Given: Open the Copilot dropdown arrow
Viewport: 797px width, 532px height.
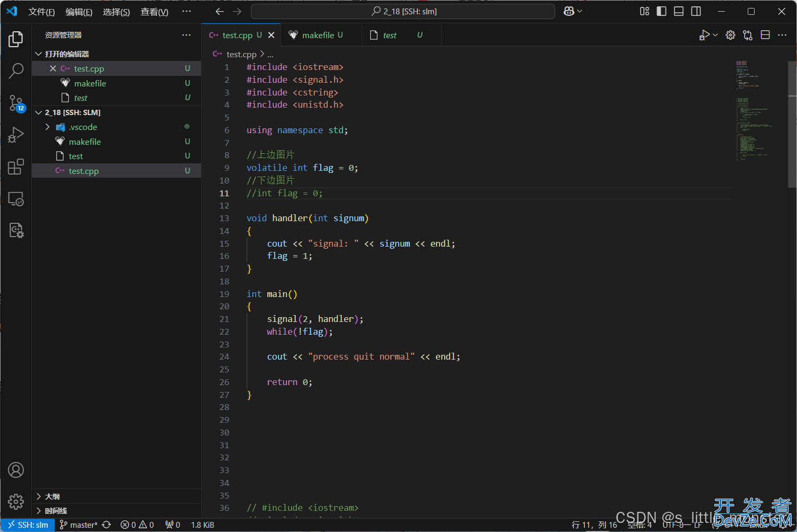Looking at the screenshot, I should 580,11.
